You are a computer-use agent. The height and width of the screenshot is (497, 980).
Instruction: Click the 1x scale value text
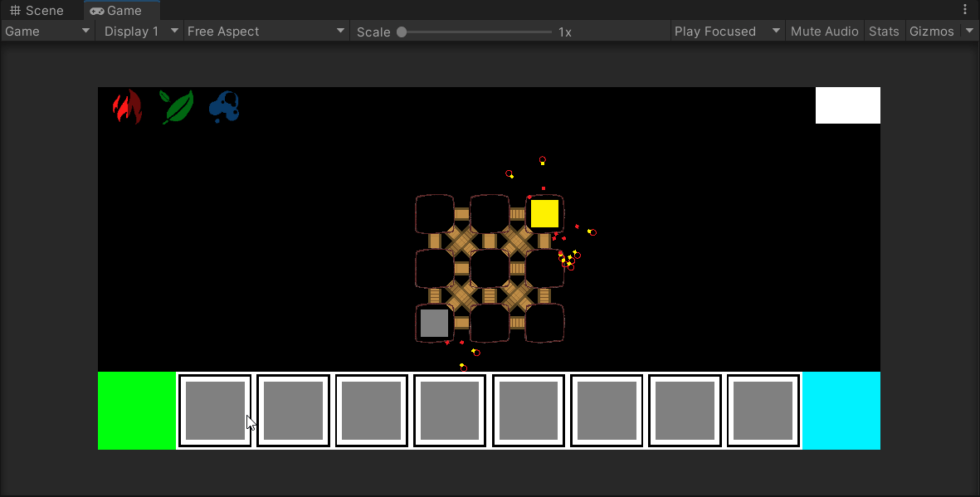click(x=565, y=32)
